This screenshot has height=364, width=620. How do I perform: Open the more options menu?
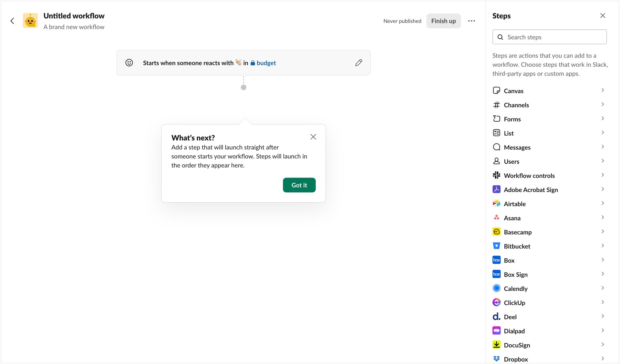click(471, 21)
